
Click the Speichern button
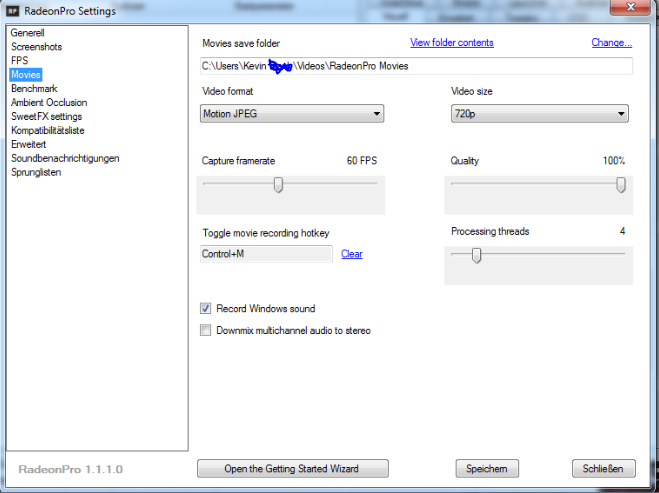coord(487,469)
